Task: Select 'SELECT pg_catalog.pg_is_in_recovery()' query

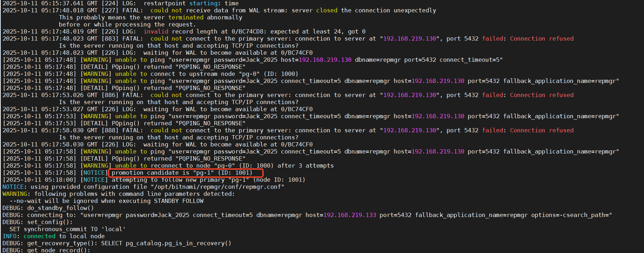Action: click(166, 243)
